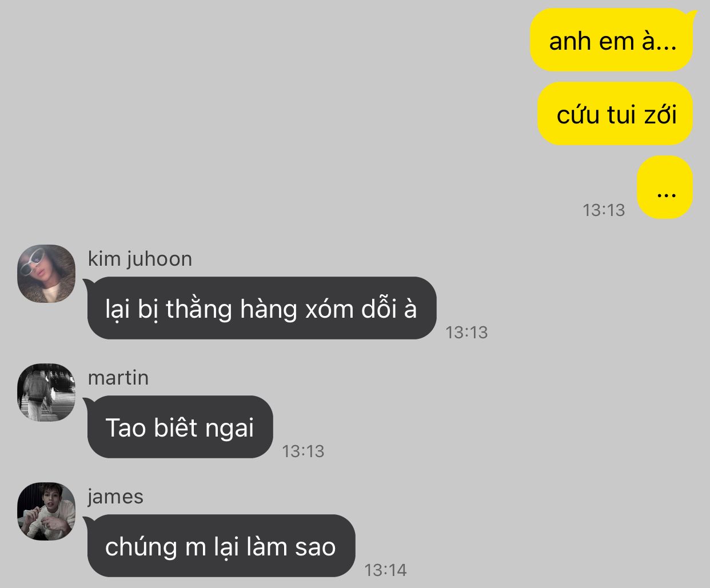Tap martin's "Tao biêt ngai" message bubble
Image resolution: width=710 pixels, height=588 pixels.
coord(179,427)
